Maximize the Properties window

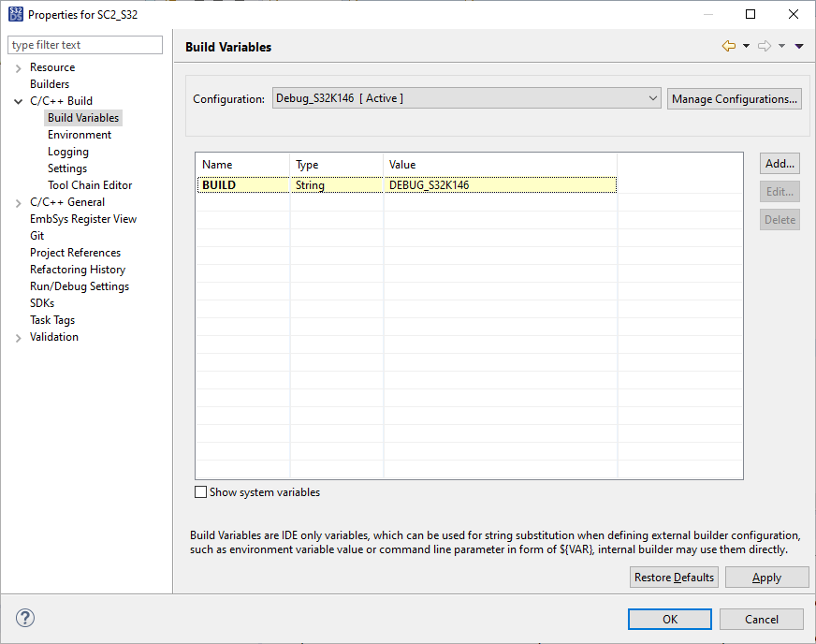750,14
